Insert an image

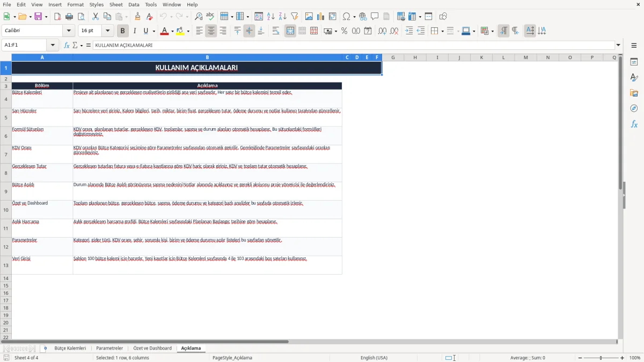[x=309, y=17]
